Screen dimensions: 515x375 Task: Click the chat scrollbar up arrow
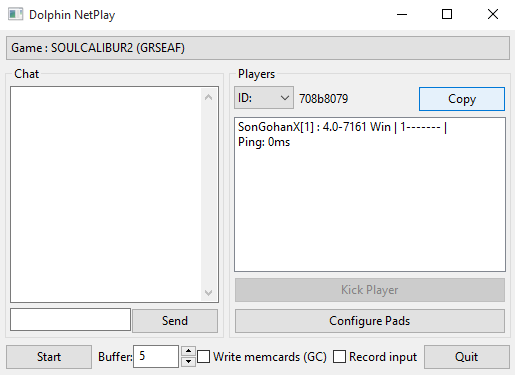[x=209, y=97]
